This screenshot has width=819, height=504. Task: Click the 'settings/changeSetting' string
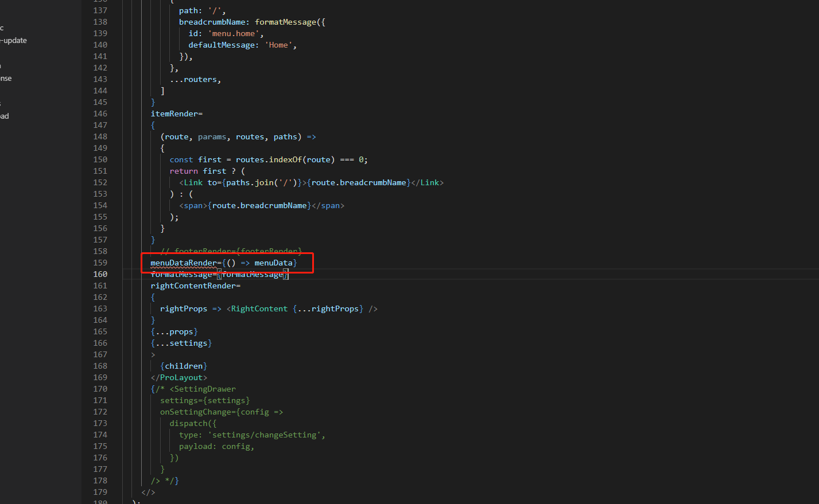coord(264,435)
